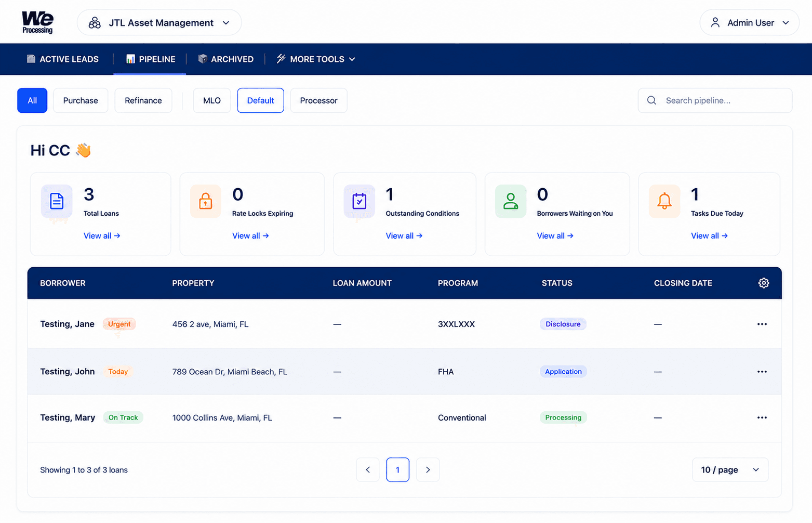The width and height of the screenshot is (812, 523).
Task: Click the On Track badge
Action: click(123, 417)
